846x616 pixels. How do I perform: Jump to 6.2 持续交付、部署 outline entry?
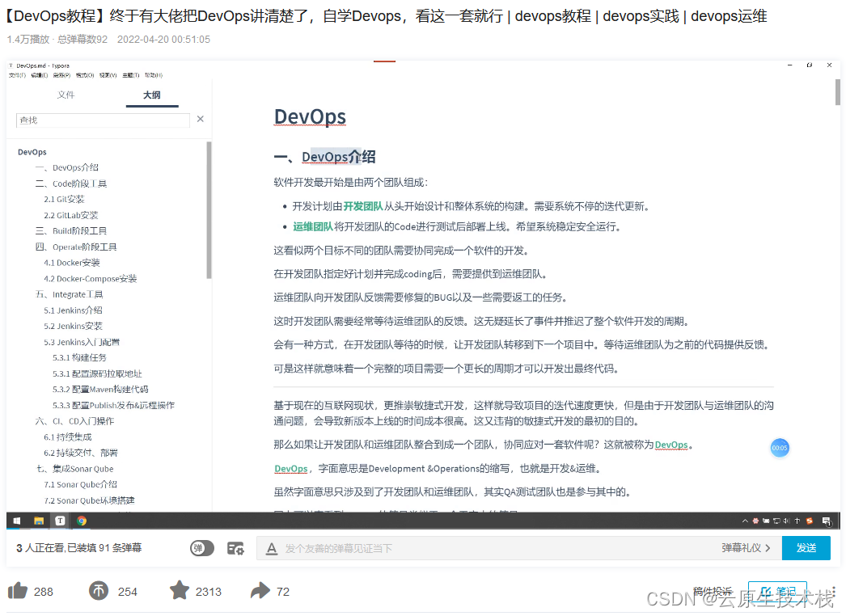click(81, 453)
